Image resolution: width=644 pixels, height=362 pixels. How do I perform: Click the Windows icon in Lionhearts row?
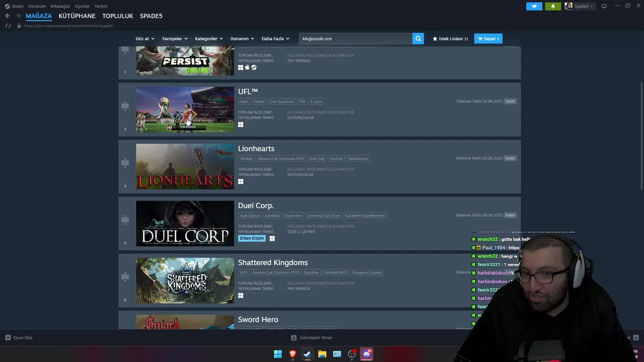pos(240,182)
